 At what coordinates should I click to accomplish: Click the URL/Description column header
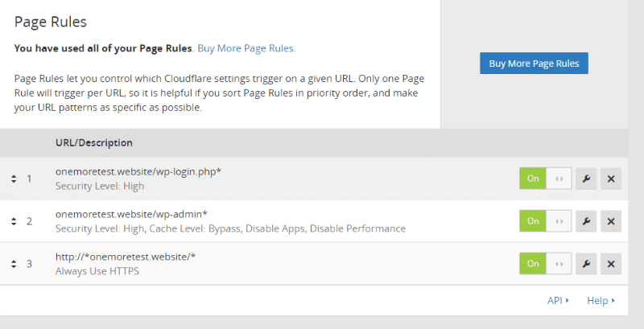pyautogui.click(x=94, y=142)
